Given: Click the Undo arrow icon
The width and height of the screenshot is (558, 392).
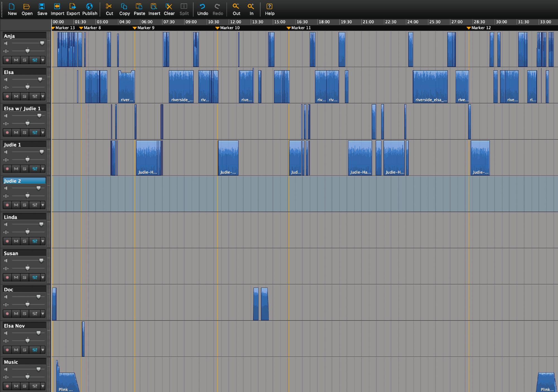Looking at the screenshot, I should click(202, 7).
